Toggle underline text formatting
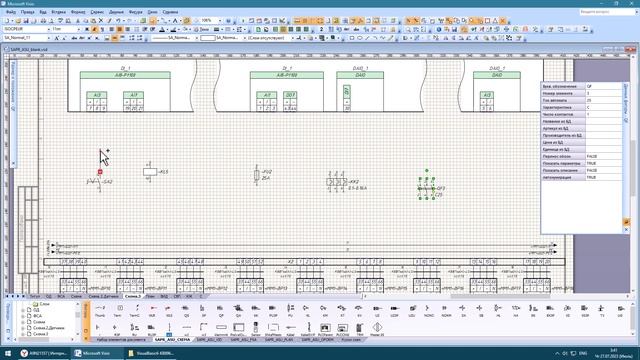 click(x=102, y=29)
